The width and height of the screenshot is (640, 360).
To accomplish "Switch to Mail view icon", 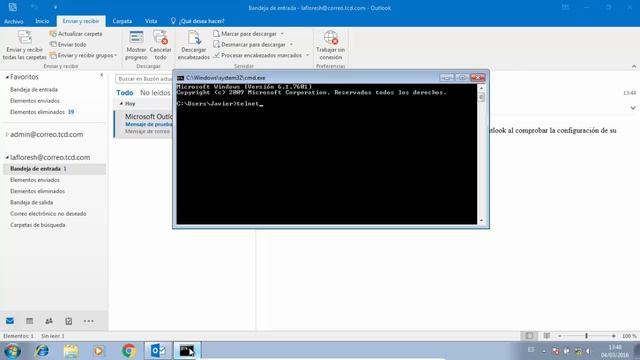I will tap(10, 321).
